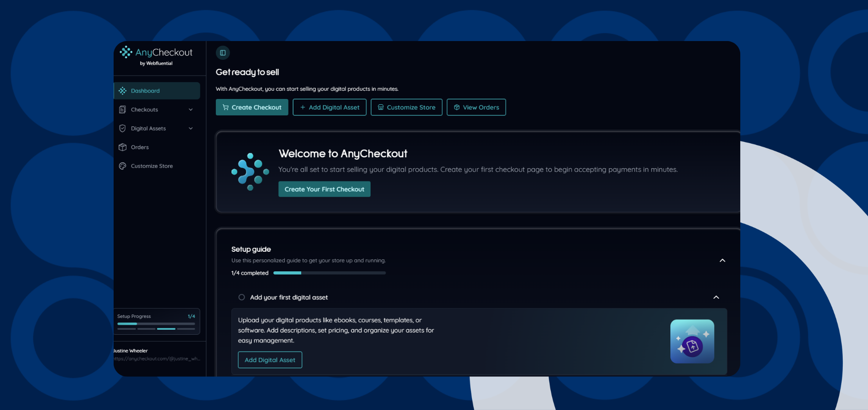Viewport: 868px width, 410px height.
Task: Click the Digital Assets shield icon
Action: (x=122, y=129)
